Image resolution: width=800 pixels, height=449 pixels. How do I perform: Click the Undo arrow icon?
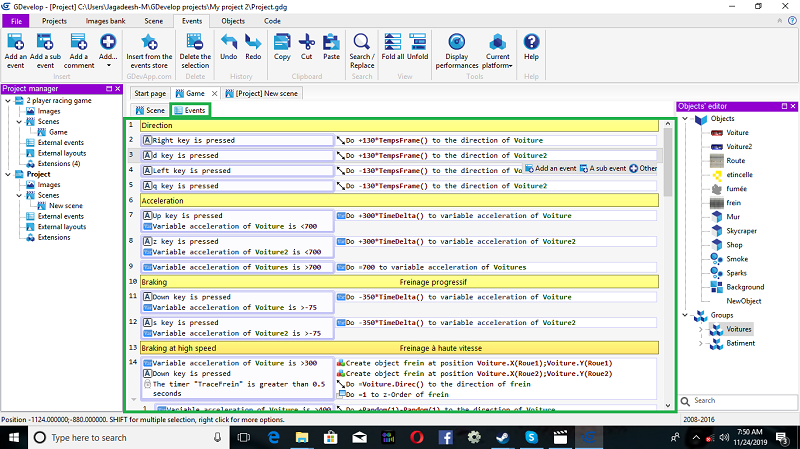(228, 43)
